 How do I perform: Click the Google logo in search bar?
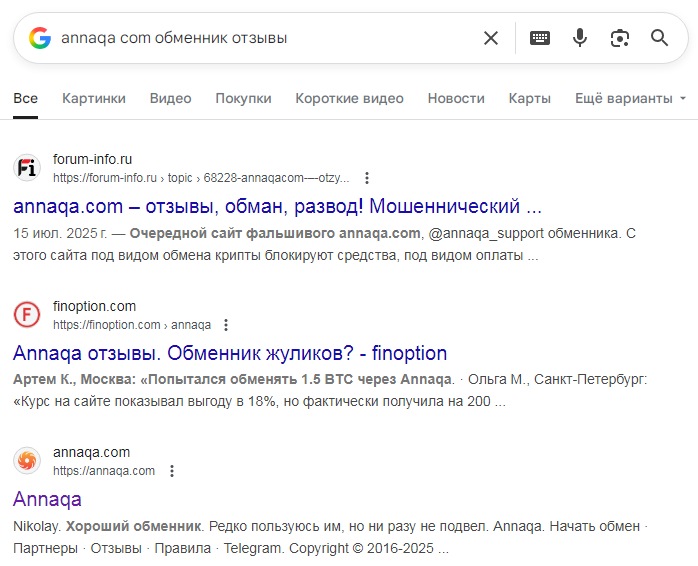click(x=40, y=38)
